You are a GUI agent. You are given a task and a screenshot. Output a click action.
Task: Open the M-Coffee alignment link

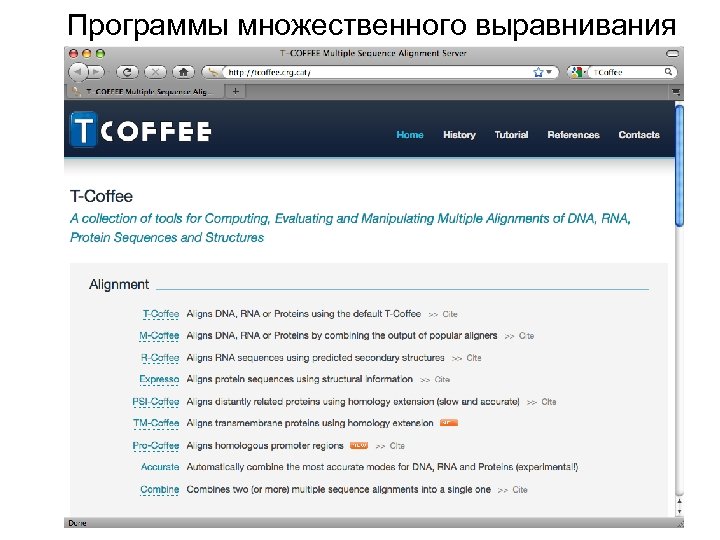[x=159, y=336]
